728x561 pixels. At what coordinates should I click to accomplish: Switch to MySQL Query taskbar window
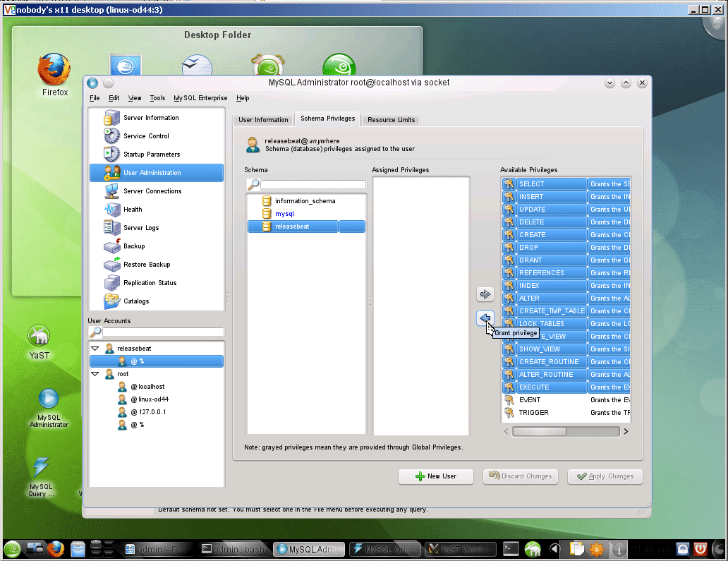(x=385, y=550)
